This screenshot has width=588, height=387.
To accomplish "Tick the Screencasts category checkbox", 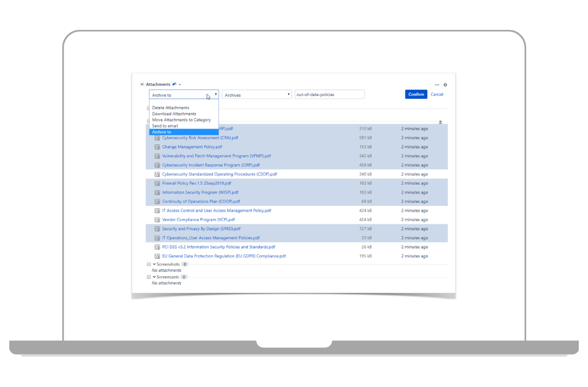I will click(x=149, y=277).
